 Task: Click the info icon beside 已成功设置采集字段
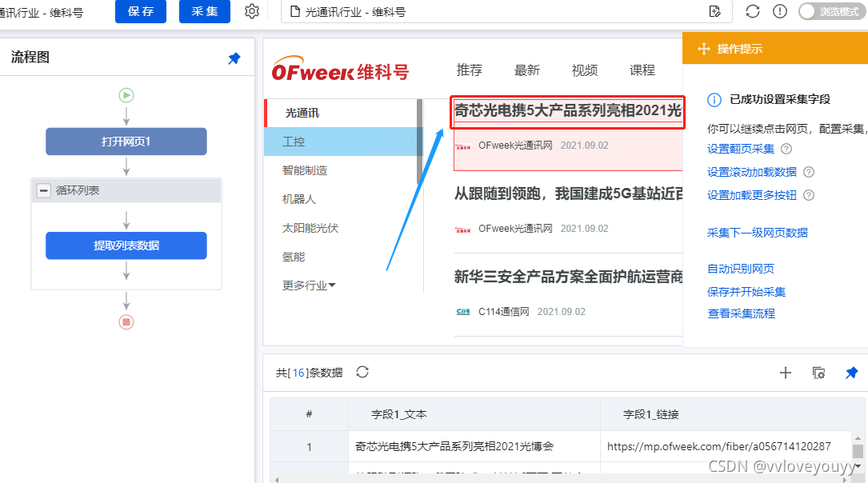(x=714, y=100)
